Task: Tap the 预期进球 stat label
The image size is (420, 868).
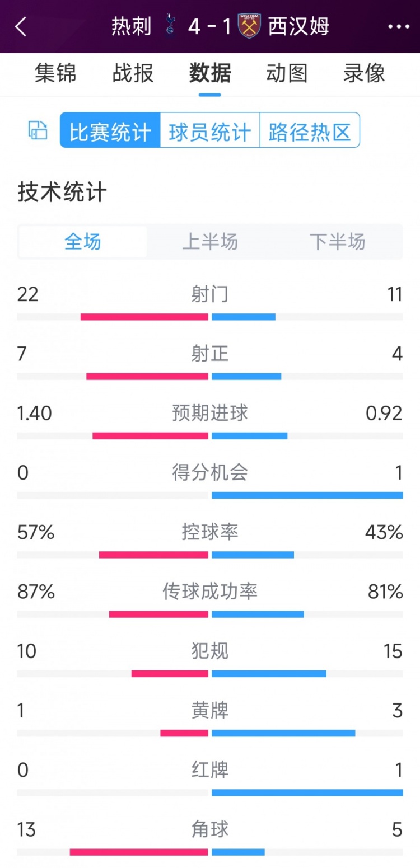Action: [x=210, y=414]
